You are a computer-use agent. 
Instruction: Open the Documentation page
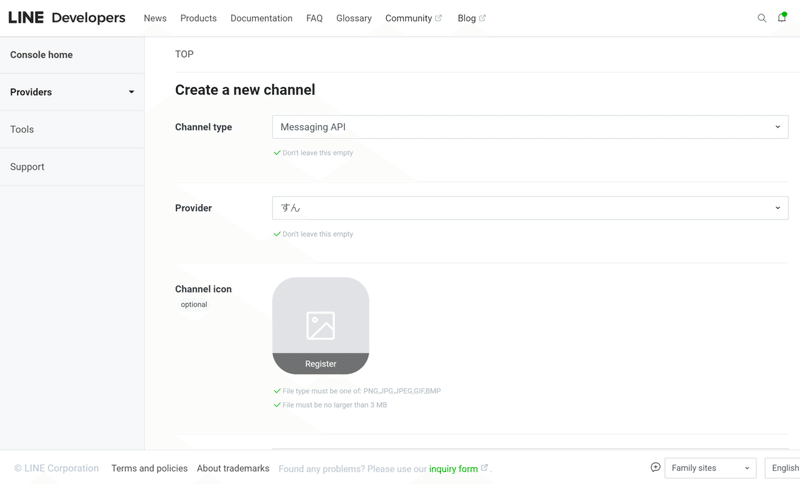tap(261, 18)
